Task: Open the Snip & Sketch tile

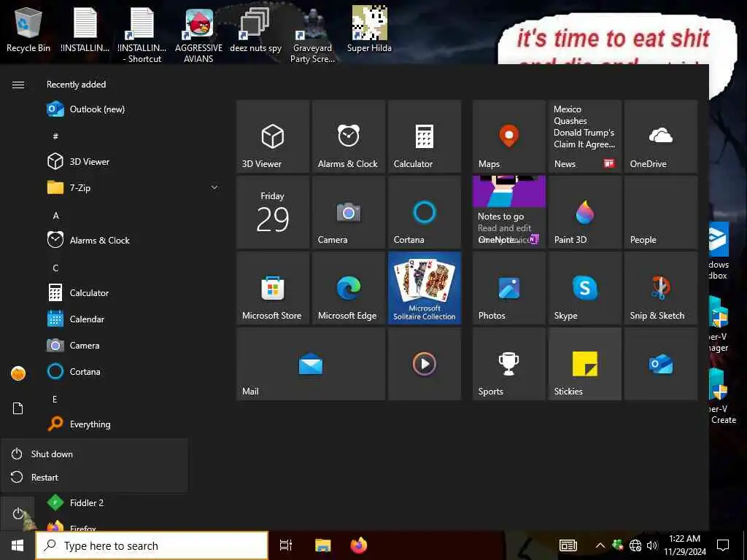Action: pyautogui.click(x=660, y=287)
